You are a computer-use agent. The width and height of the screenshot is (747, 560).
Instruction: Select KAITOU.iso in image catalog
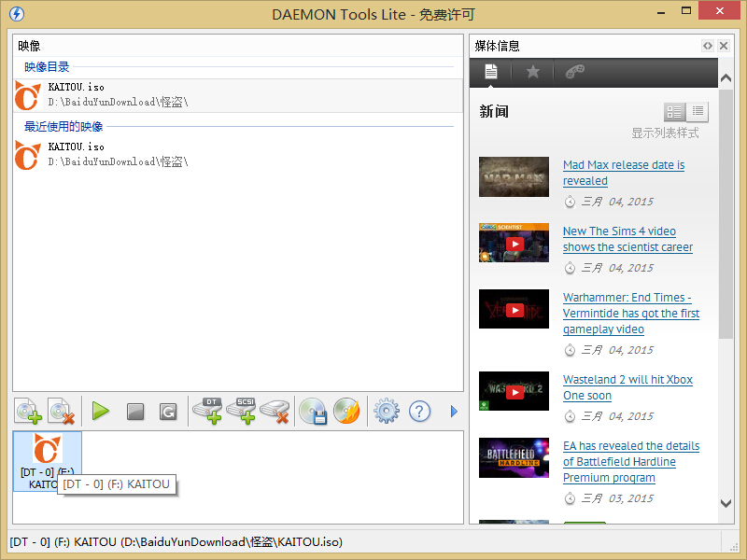[x=238, y=95]
